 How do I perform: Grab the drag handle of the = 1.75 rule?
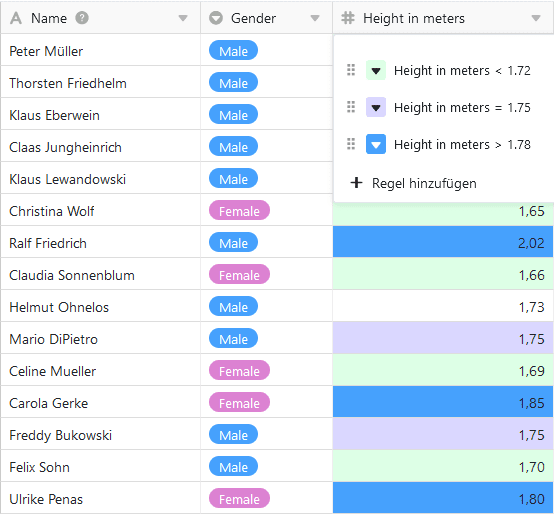351,107
